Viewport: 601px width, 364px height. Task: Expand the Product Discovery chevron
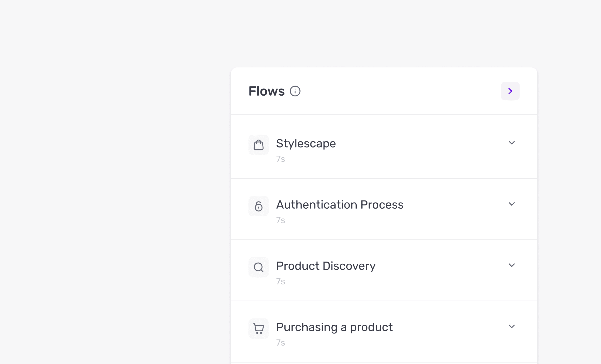512,265
